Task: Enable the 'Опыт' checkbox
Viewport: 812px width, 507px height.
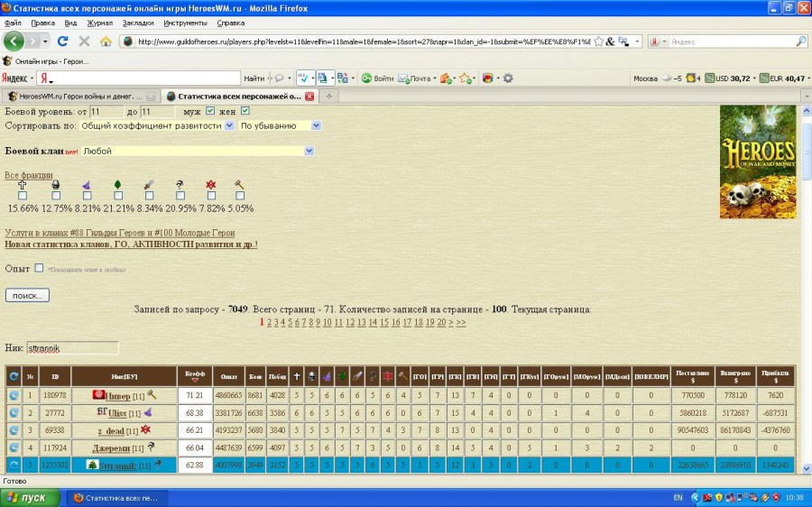Action: [x=39, y=268]
